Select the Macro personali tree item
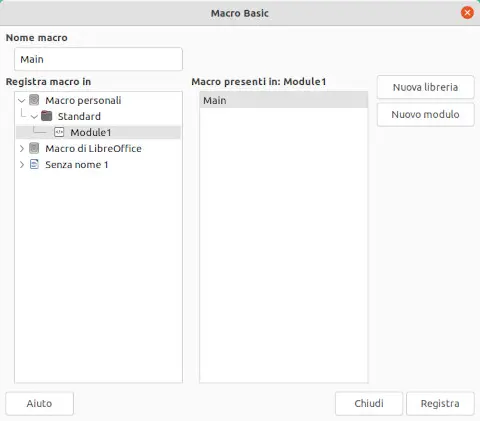The width and height of the screenshot is (480, 421). point(83,100)
